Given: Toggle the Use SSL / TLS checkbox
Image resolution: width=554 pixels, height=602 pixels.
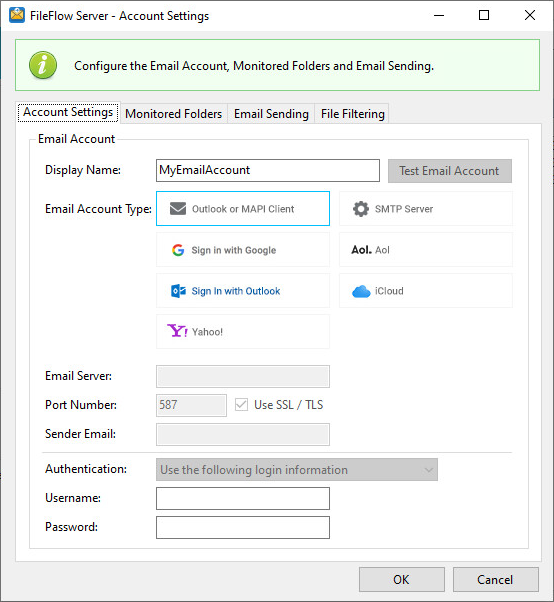Looking at the screenshot, I should 241,405.
